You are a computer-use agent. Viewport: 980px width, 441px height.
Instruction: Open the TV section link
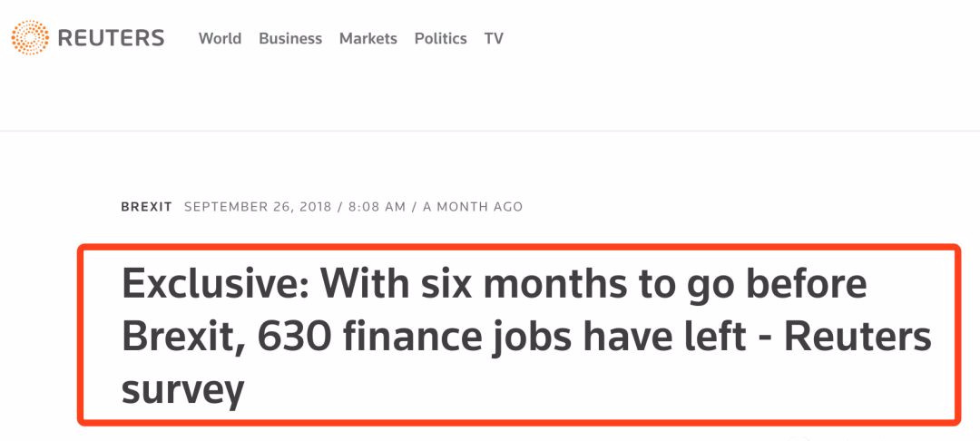click(x=494, y=39)
